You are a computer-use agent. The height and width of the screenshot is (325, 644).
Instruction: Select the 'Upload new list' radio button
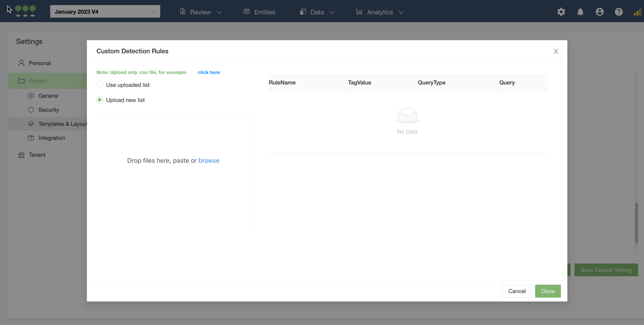click(x=100, y=100)
